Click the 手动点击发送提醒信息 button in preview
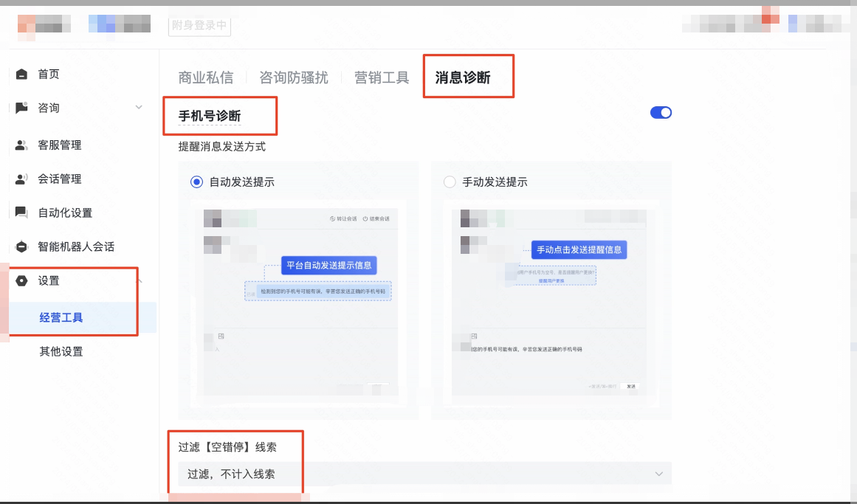This screenshot has width=857, height=504. [579, 249]
